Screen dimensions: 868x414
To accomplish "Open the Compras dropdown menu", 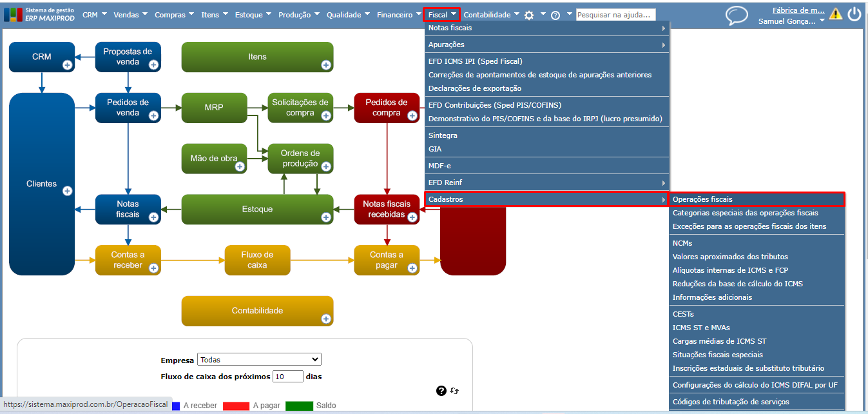I will point(175,15).
